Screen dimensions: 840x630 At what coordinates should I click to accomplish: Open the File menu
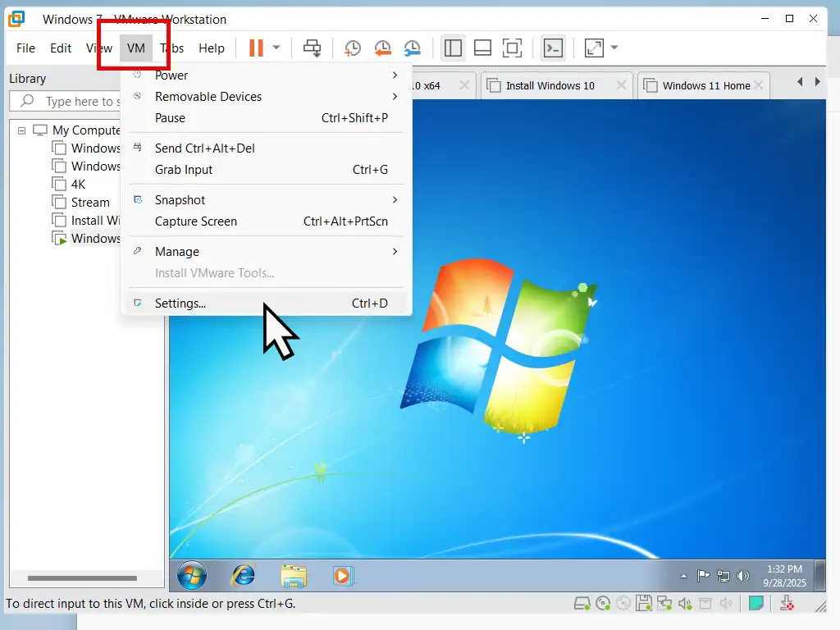click(25, 48)
